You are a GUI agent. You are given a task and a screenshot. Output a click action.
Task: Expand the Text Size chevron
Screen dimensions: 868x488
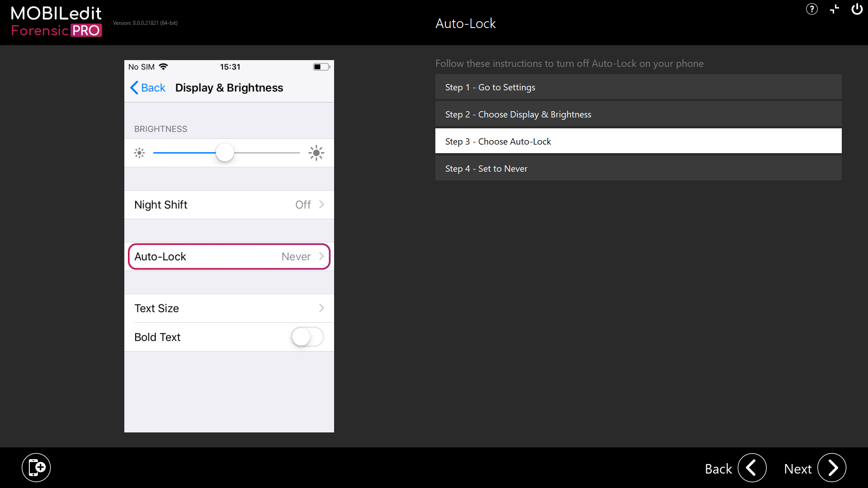tap(321, 308)
